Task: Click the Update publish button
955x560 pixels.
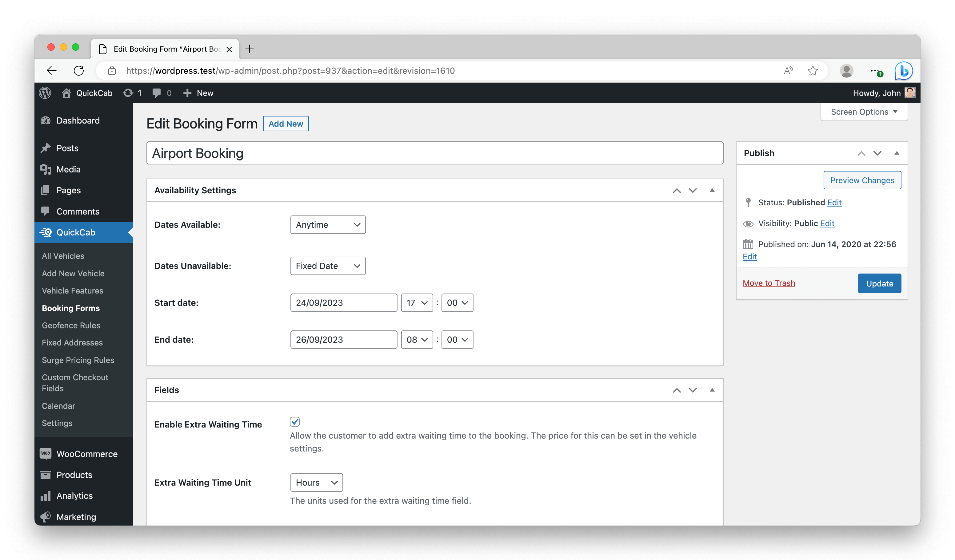Action: [880, 283]
